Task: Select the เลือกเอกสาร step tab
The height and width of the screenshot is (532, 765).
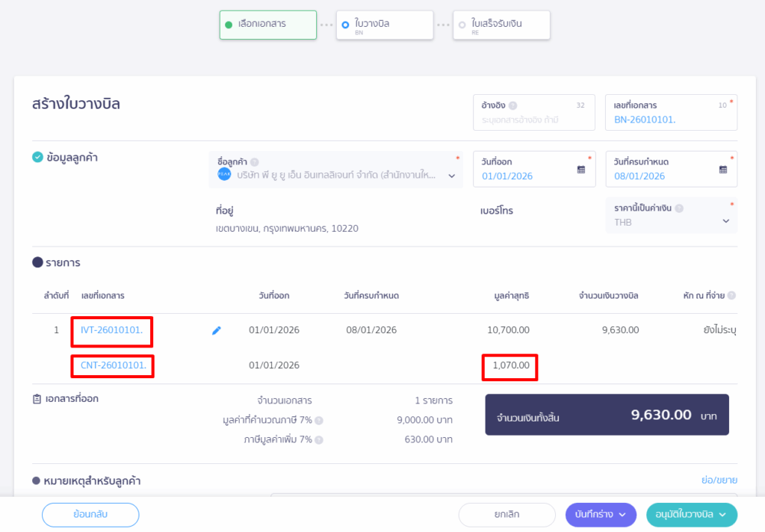Action: point(267,25)
